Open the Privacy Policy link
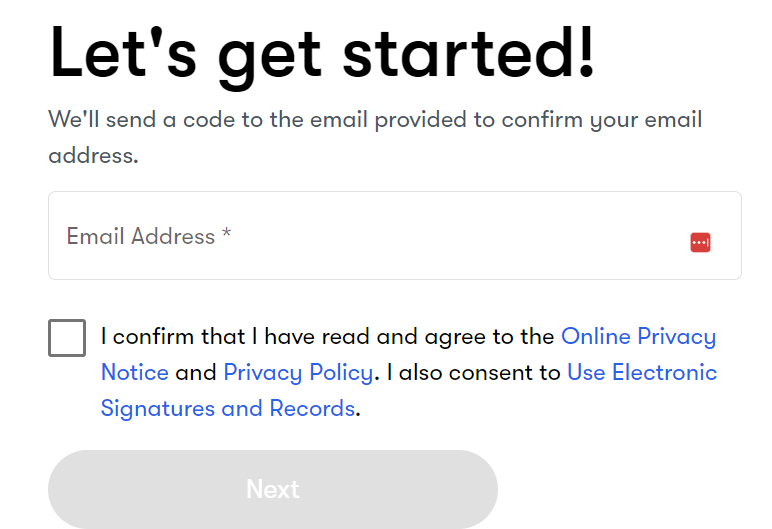The width and height of the screenshot is (772, 529). tap(298, 372)
